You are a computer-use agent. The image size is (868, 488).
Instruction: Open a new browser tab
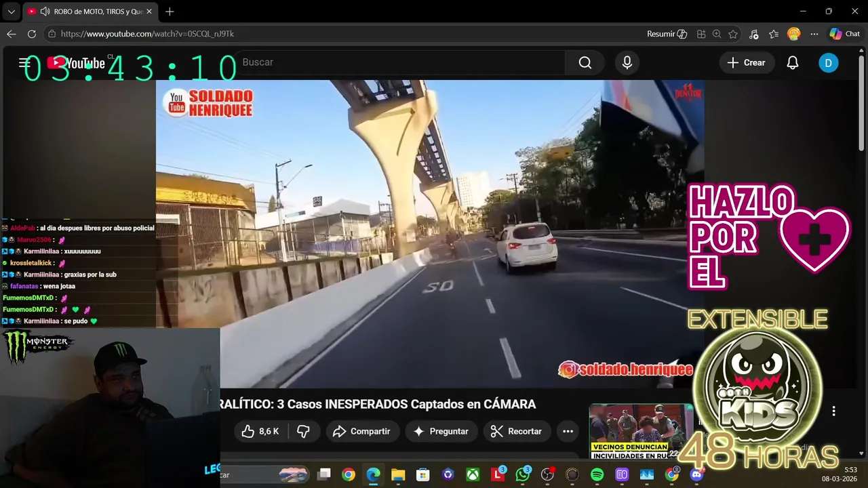(x=170, y=12)
